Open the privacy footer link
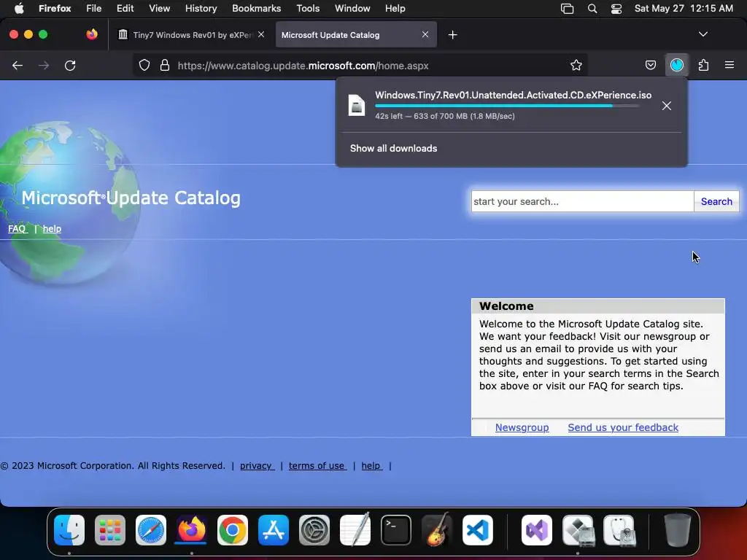 click(x=257, y=466)
